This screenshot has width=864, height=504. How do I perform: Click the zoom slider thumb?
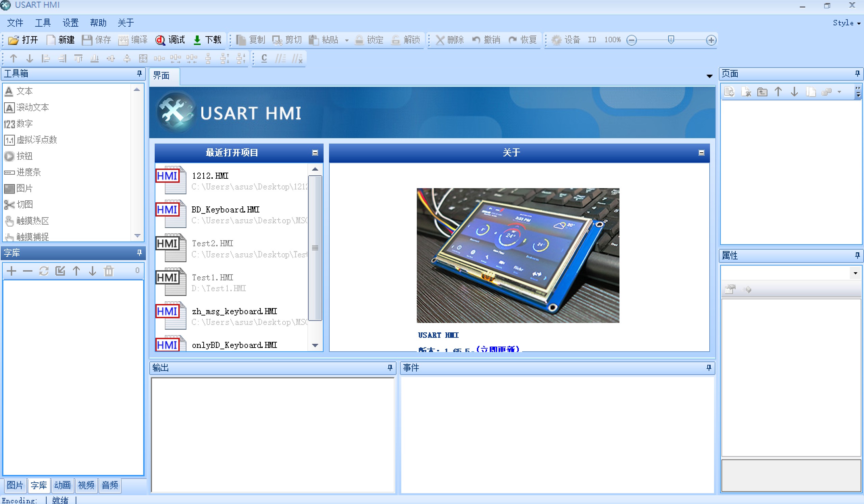click(670, 40)
